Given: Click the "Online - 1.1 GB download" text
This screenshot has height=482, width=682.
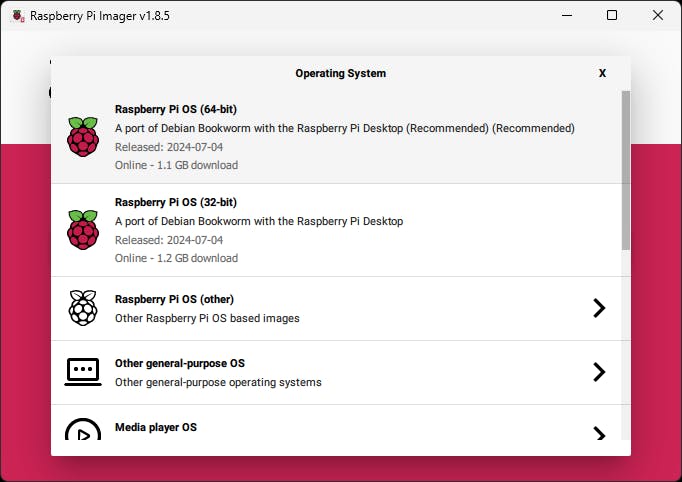Looking at the screenshot, I should pyautogui.click(x=176, y=165).
